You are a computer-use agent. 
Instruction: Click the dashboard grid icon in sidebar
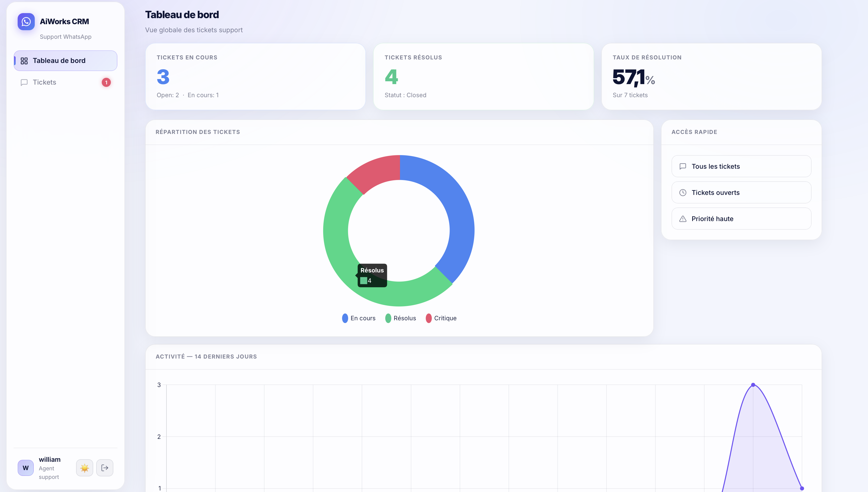click(24, 61)
